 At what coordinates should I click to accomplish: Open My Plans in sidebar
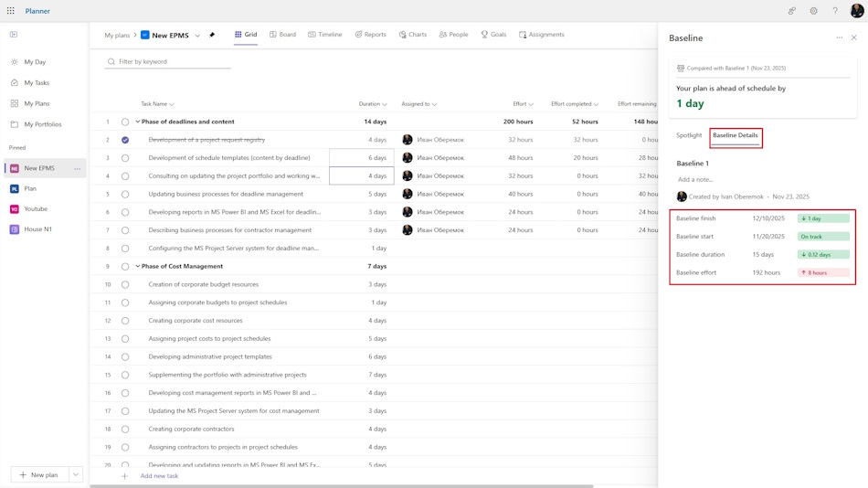coord(37,103)
